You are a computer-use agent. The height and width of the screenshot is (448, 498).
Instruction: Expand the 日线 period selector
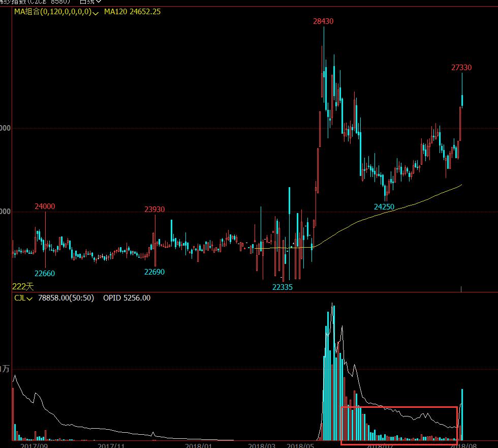(90, 2)
